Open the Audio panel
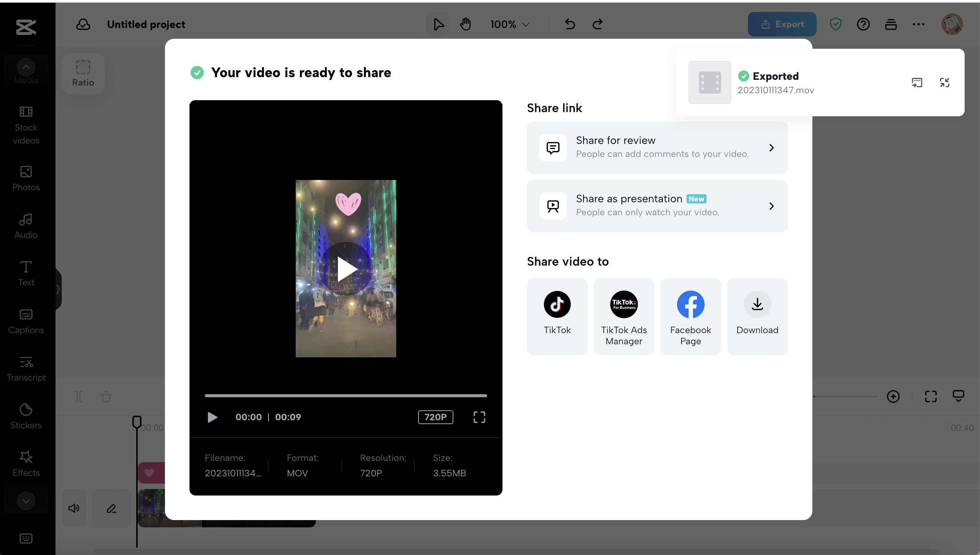980x555 pixels. point(25,226)
